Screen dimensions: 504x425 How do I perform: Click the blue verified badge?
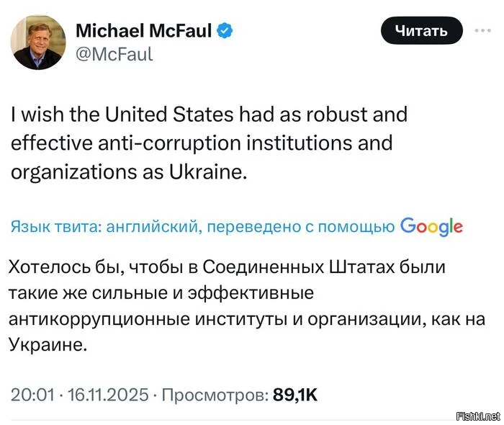tap(225, 31)
